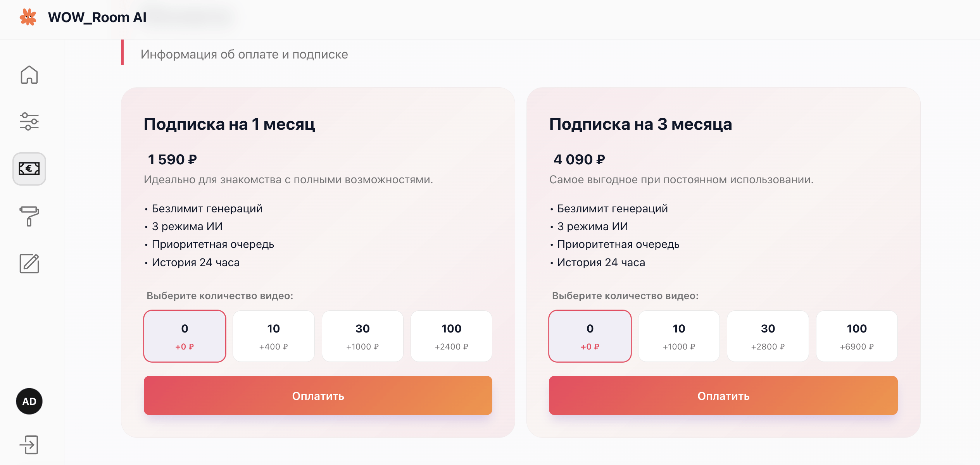
Task: Open the edit note icon in sidebar
Action: tap(29, 263)
